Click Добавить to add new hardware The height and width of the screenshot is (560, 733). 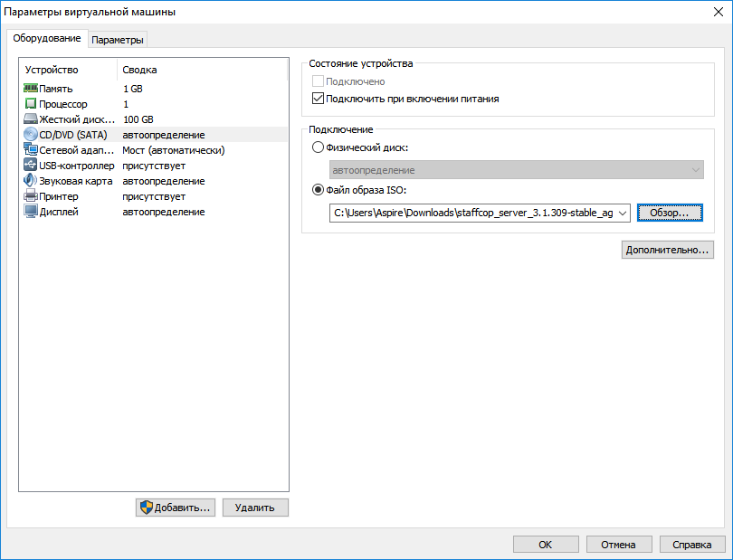coord(175,508)
